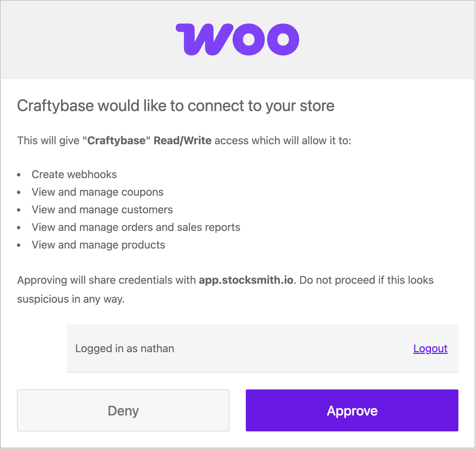
Task: Click the bold Read/Write access text
Action: tap(182, 141)
